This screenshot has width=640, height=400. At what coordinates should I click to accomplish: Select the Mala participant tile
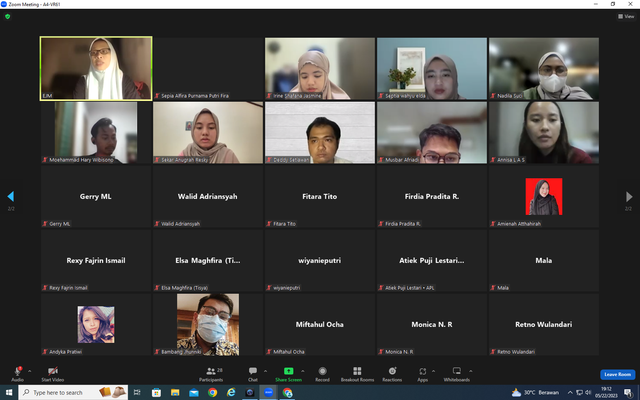tap(544, 260)
